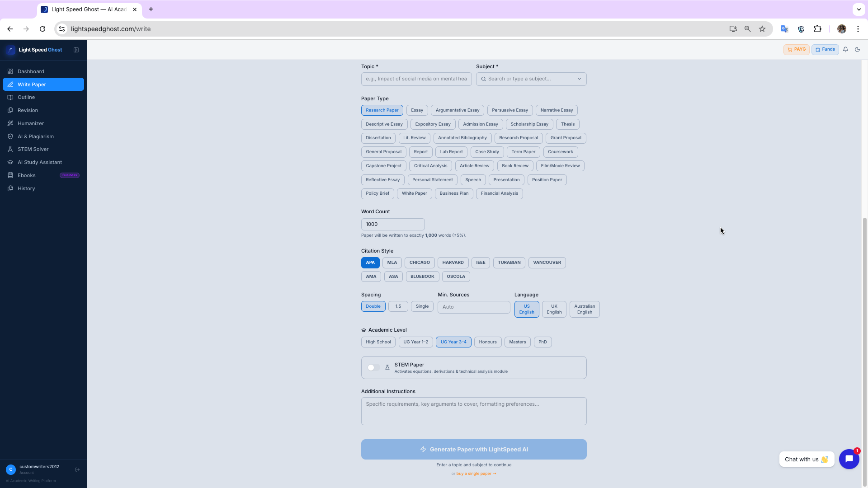Open the Funds button

(825, 50)
